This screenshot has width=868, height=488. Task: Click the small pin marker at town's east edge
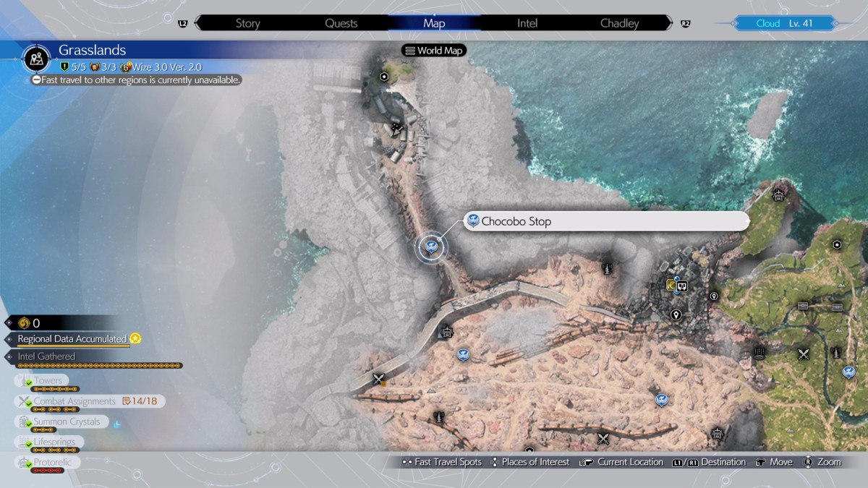714,296
